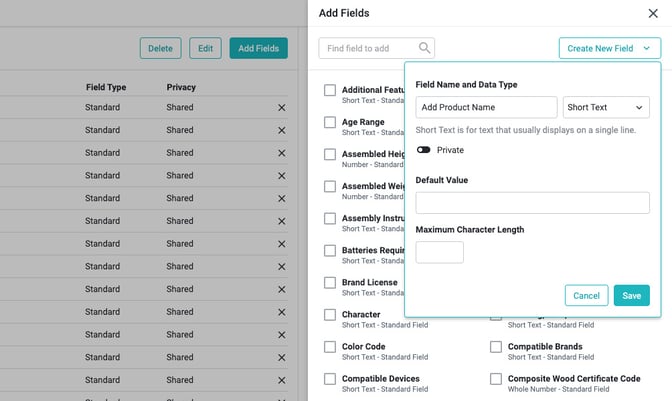Click the Edit button
Image resolution: width=672 pixels, height=401 pixels.
coord(205,48)
